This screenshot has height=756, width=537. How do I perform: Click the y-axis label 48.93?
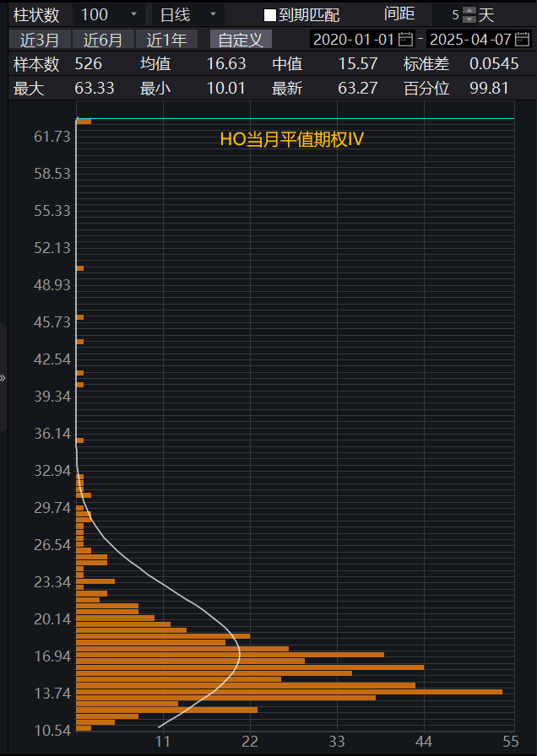52,285
